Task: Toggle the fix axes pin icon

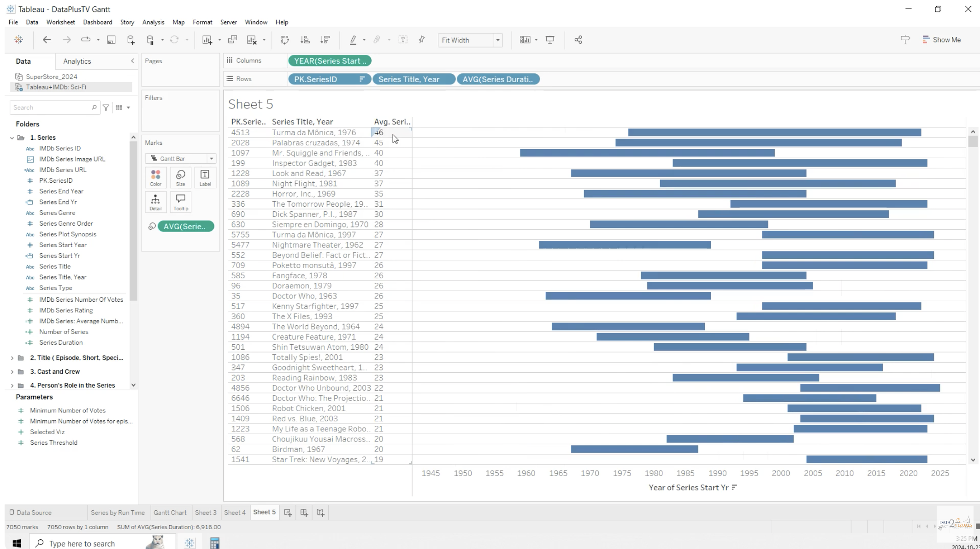Action: (x=422, y=40)
